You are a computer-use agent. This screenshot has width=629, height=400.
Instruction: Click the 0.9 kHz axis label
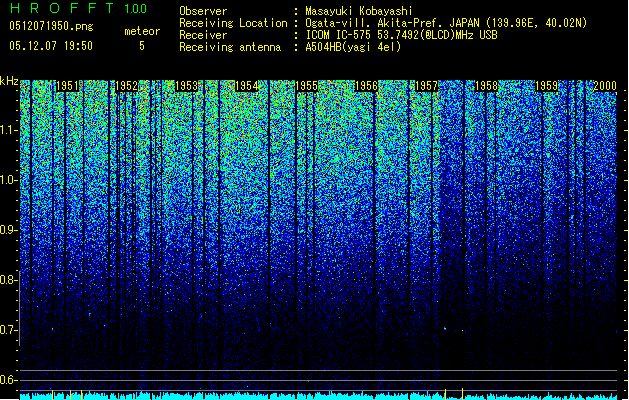point(8,230)
